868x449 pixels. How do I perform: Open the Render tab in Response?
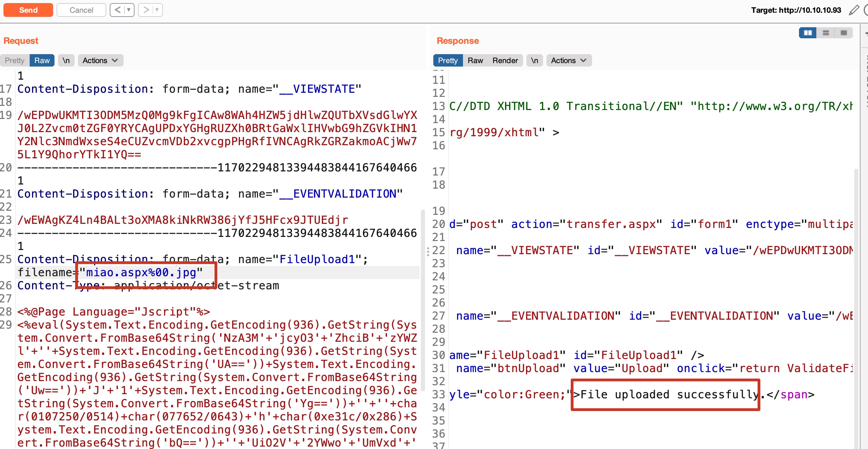(505, 60)
